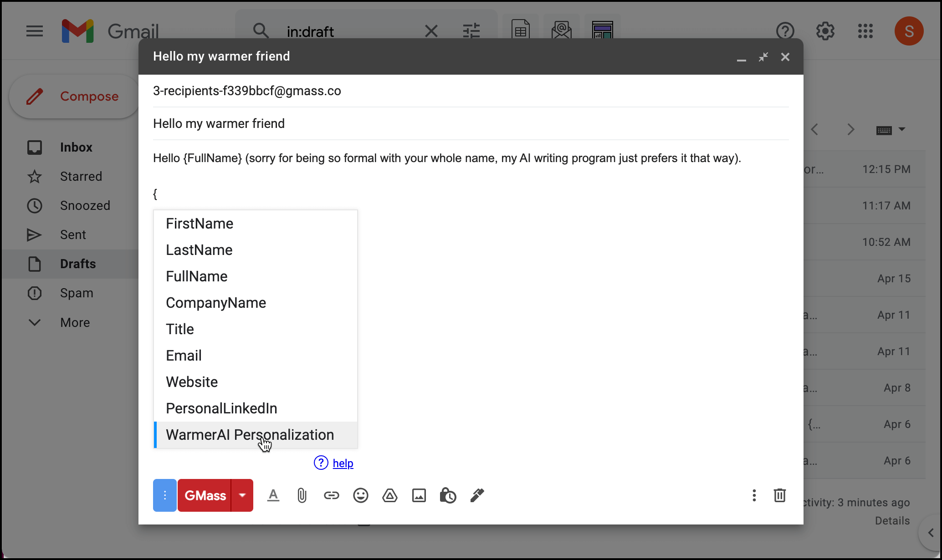Insert files using Google Drive
Viewport: 942px width, 560px height.
(390, 495)
